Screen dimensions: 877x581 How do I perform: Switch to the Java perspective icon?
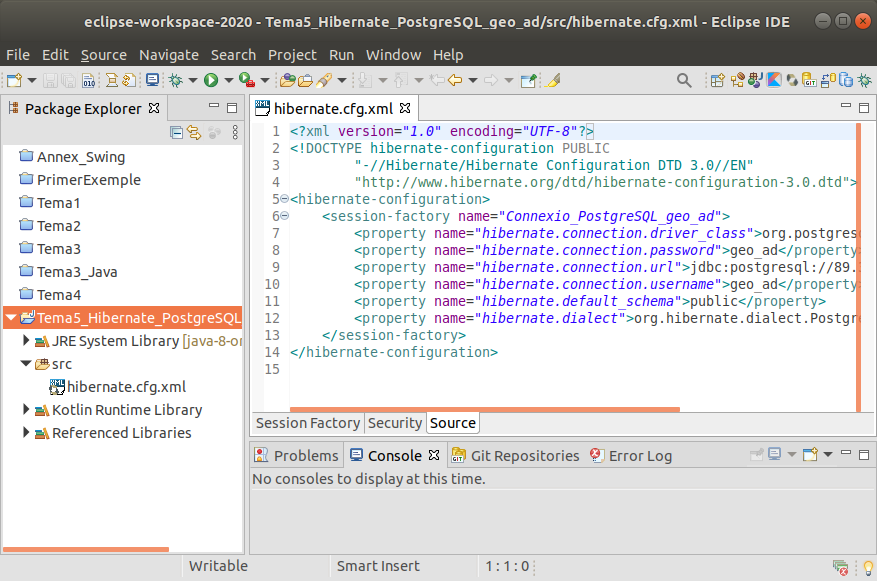point(755,81)
